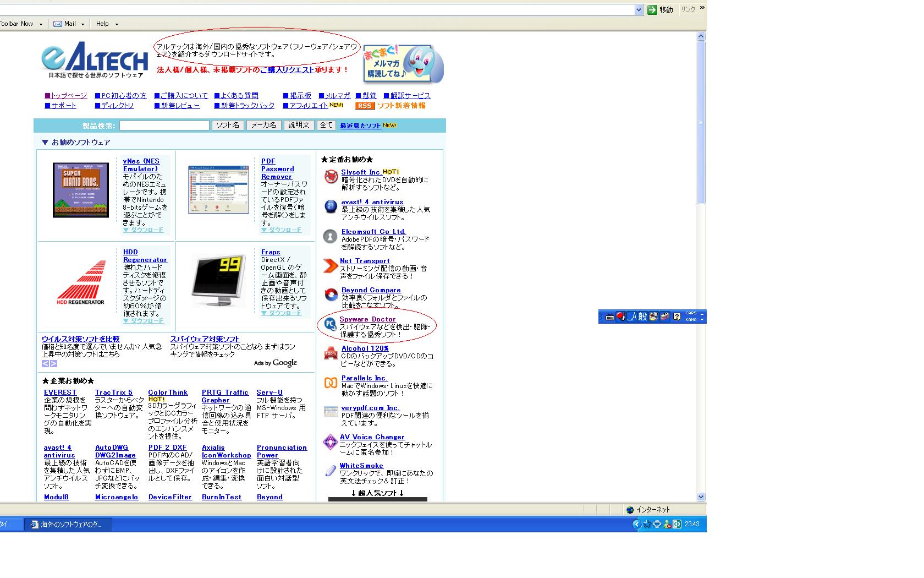The image size is (924, 578).
Task: Open アフィリエイト nav link
Action: (305, 106)
